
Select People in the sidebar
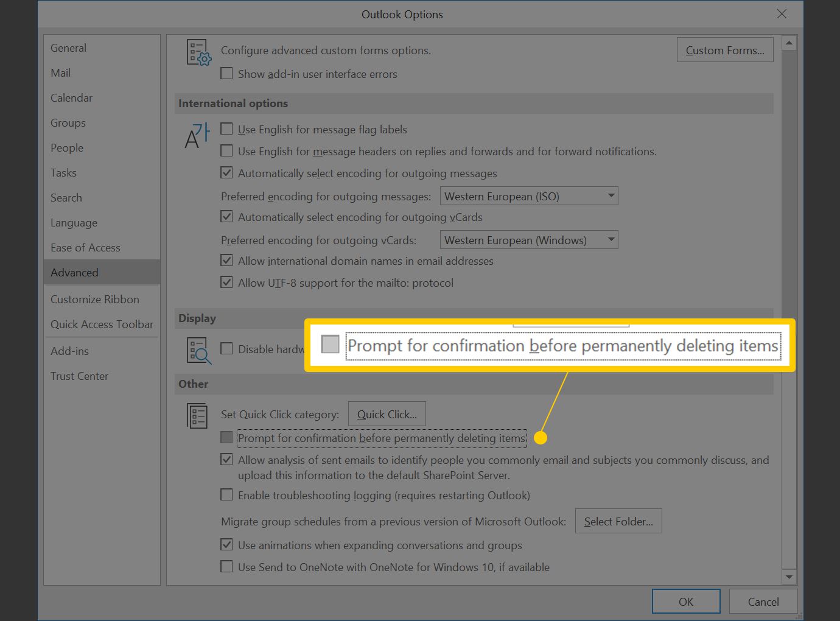click(102, 147)
